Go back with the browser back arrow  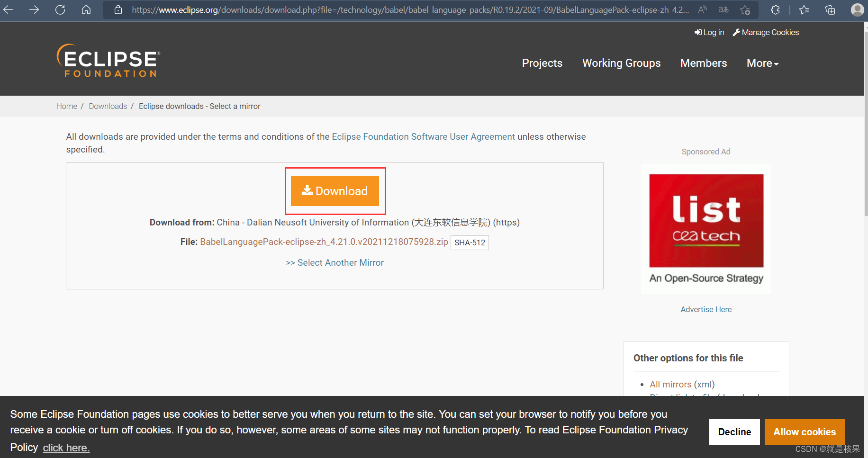pyautogui.click(x=8, y=9)
